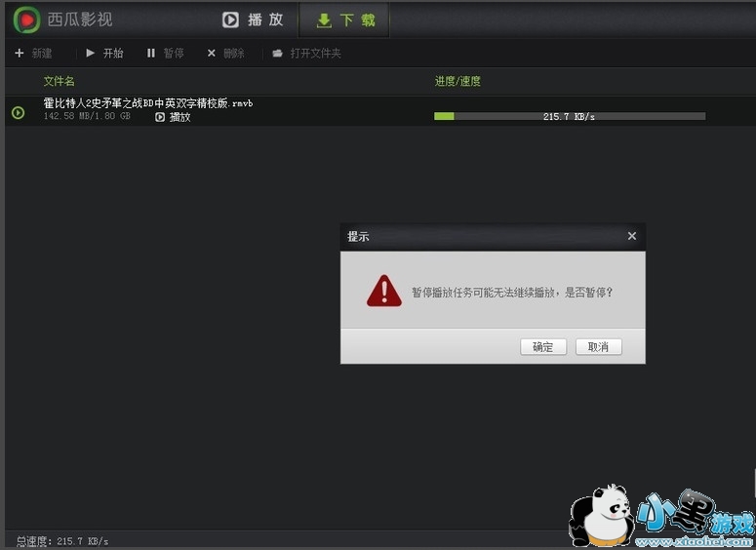Click the 总速度 status bar text

click(62, 541)
